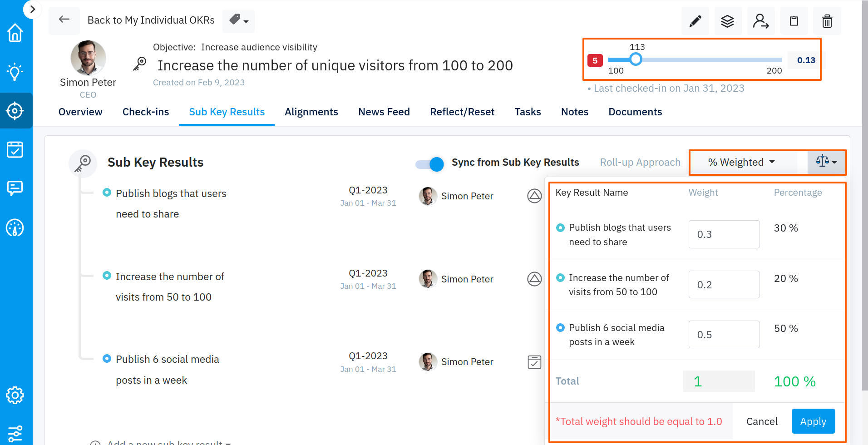
Task: Click the trash delete icon
Action: 827,21
